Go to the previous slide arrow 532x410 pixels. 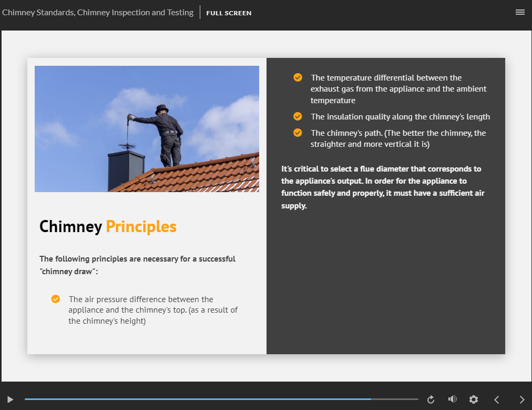[496, 399]
